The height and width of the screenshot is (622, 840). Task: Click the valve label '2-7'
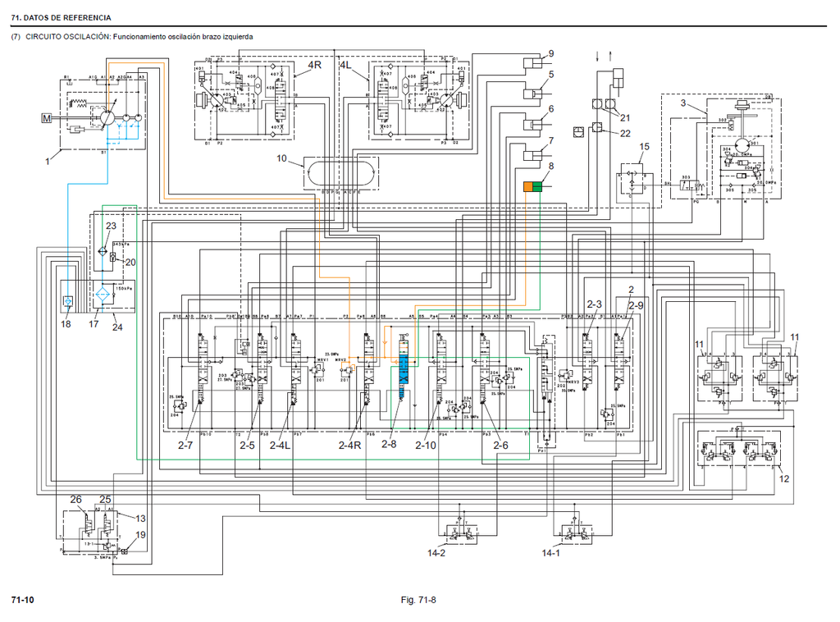tap(185, 445)
